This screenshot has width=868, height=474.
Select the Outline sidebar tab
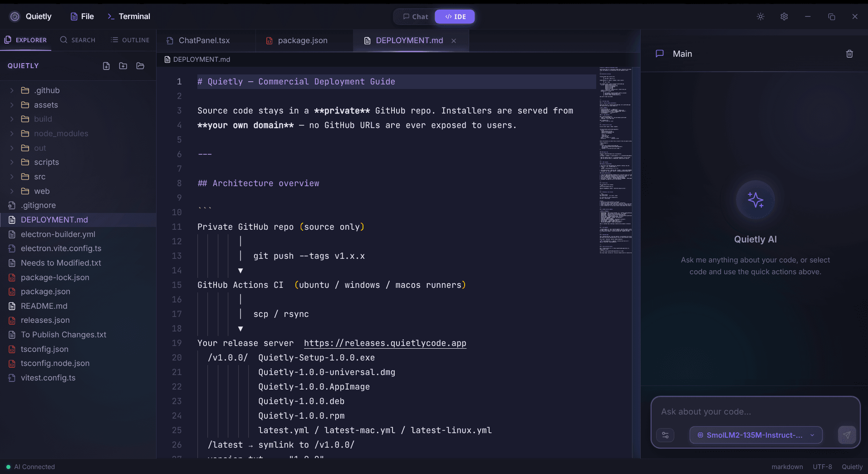pos(130,40)
